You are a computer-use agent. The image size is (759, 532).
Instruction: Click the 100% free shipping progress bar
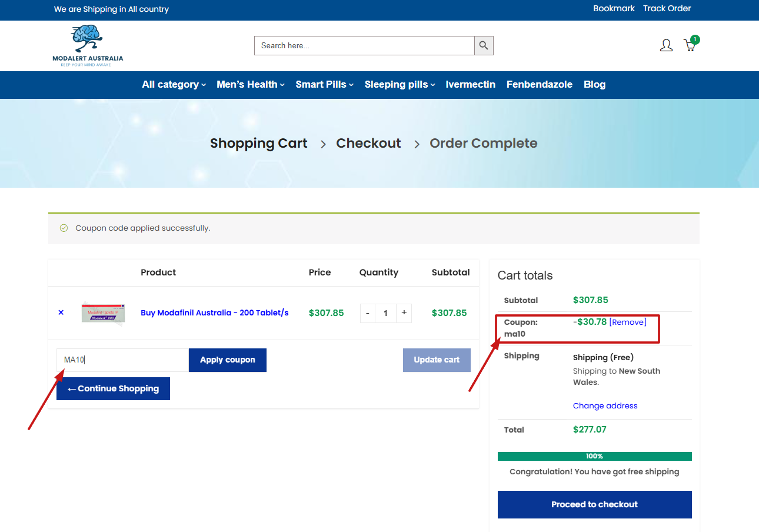(x=594, y=456)
